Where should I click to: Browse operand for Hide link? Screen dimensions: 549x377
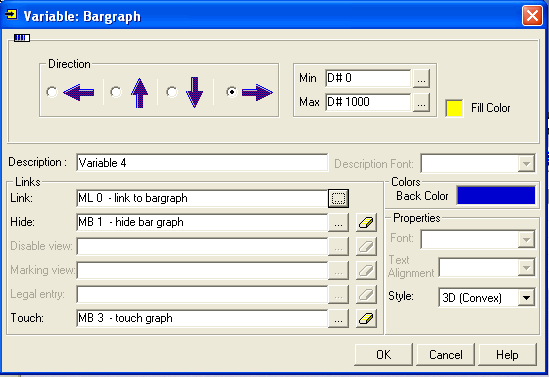coord(338,223)
